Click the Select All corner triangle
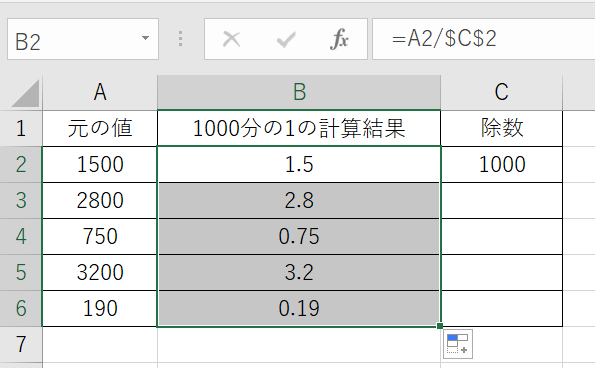The height and width of the screenshot is (368, 595). (25, 93)
